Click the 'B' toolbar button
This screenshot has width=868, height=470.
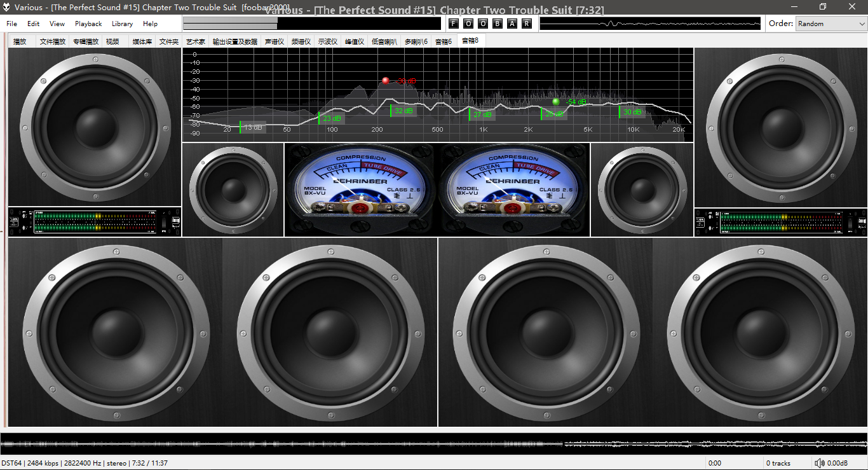point(498,24)
